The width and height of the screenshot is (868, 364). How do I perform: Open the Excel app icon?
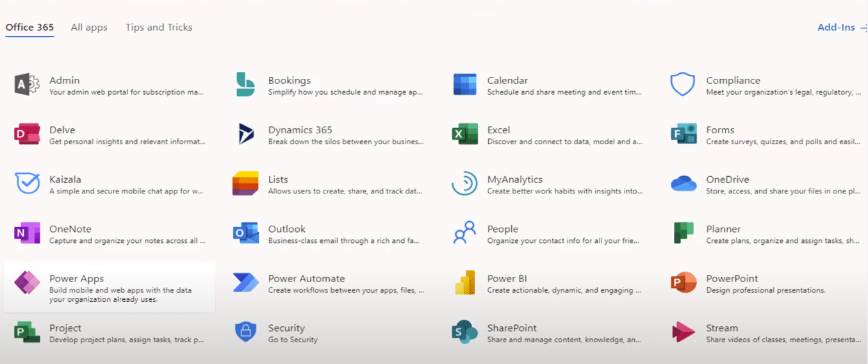click(465, 134)
